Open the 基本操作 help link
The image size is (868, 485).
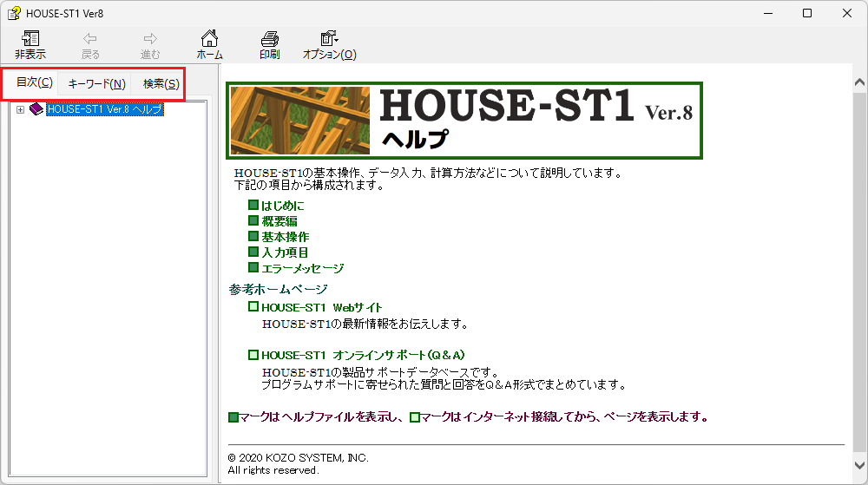(285, 237)
